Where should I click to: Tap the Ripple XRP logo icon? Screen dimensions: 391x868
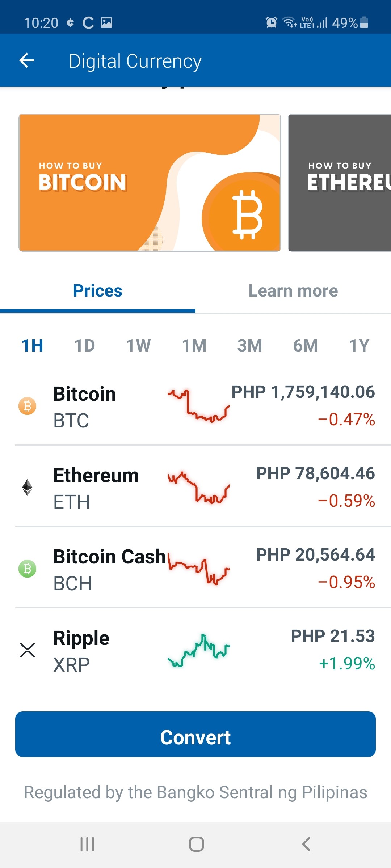pyautogui.click(x=28, y=650)
